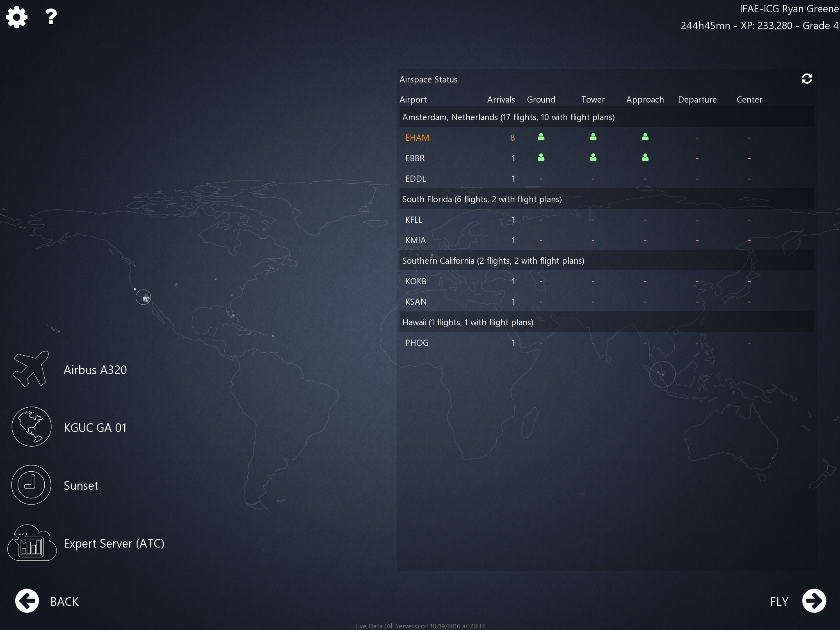Viewport: 840px width, 630px height.
Task: Click the Expert Server (ATC) label
Action: [114, 543]
